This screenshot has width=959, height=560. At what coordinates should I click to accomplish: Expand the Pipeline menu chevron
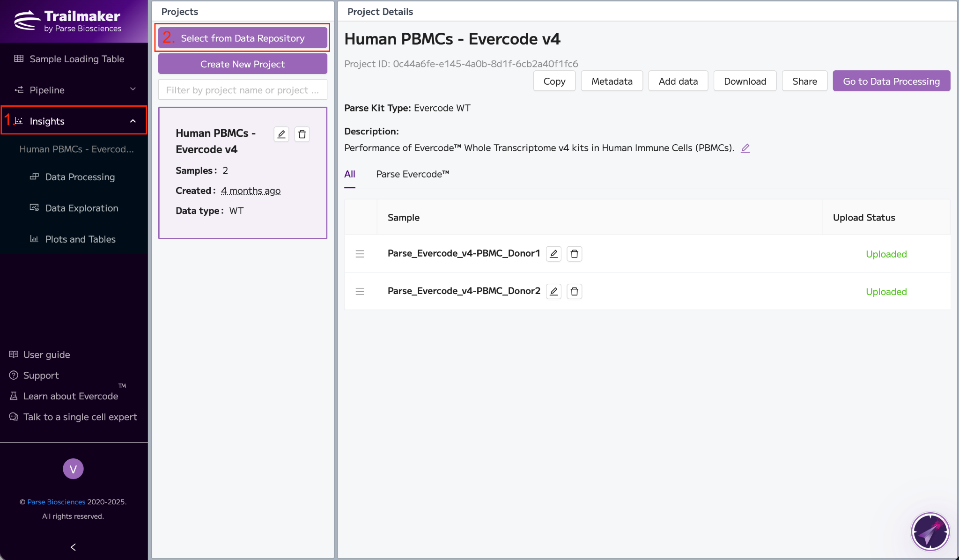(x=133, y=89)
